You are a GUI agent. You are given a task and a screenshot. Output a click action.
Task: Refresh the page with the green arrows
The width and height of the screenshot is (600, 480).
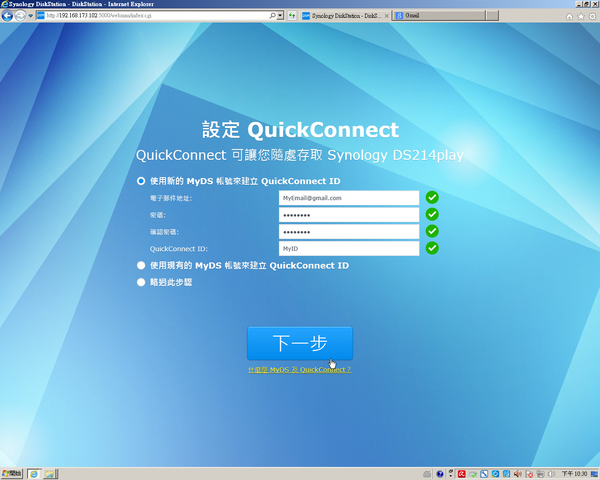[292, 16]
